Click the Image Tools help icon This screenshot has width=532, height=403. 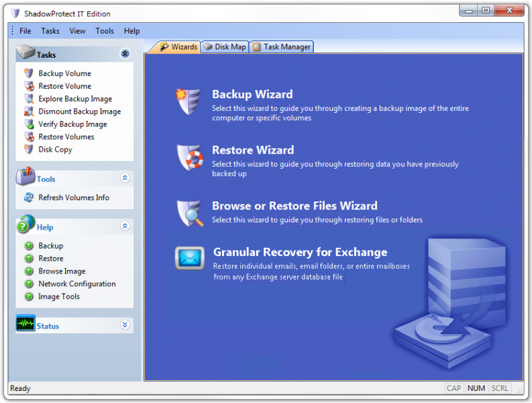(29, 296)
